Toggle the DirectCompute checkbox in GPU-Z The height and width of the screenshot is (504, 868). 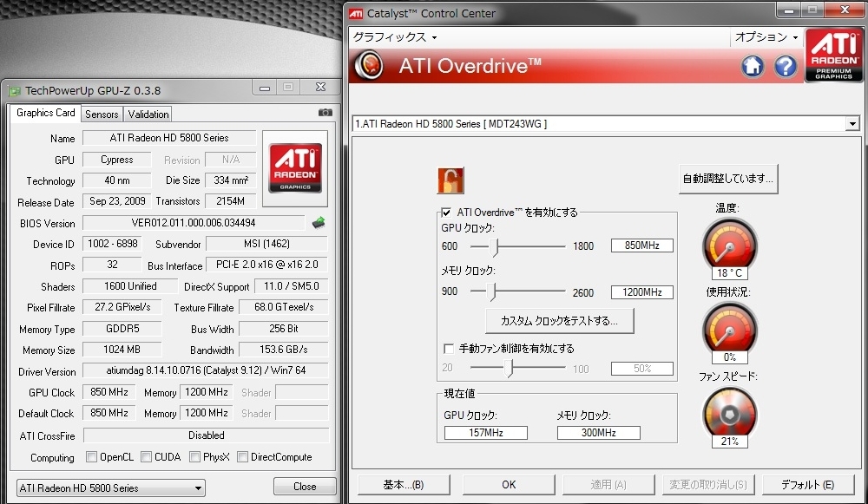point(242,457)
